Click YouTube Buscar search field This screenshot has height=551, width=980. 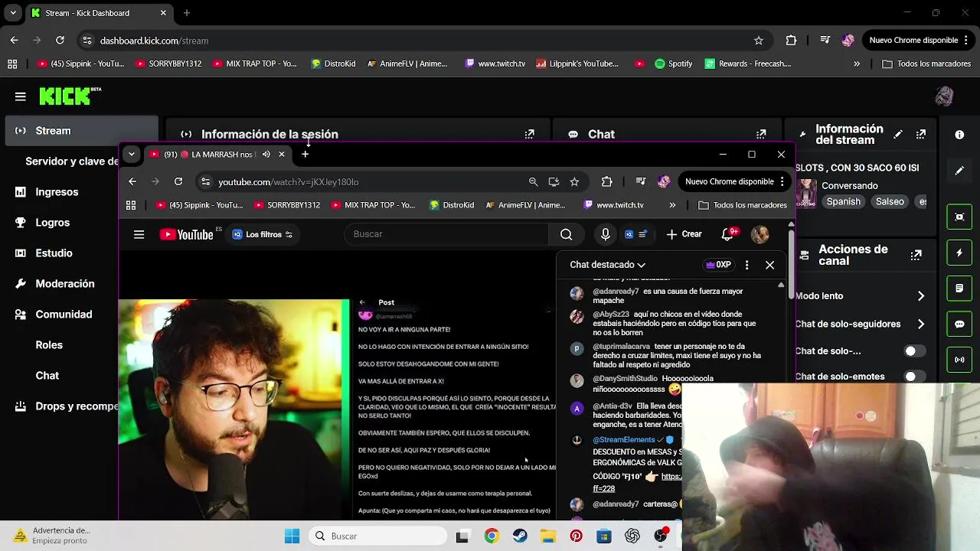[446, 234]
